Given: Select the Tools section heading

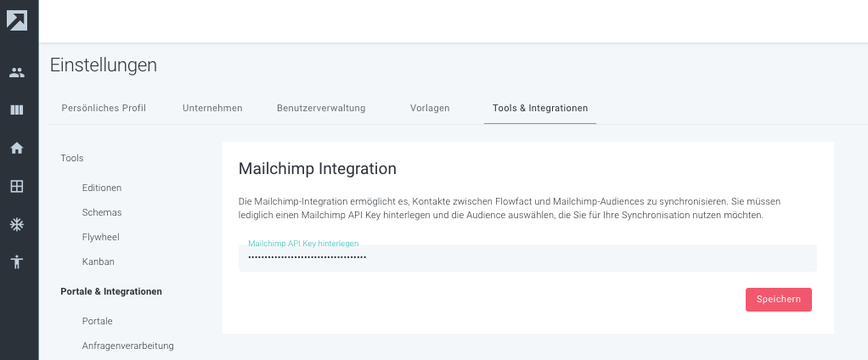Looking at the screenshot, I should tap(72, 158).
